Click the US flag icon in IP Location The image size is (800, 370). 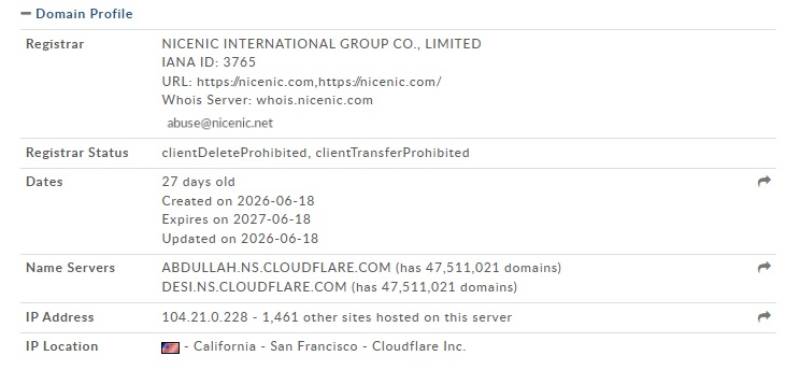tap(170, 348)
